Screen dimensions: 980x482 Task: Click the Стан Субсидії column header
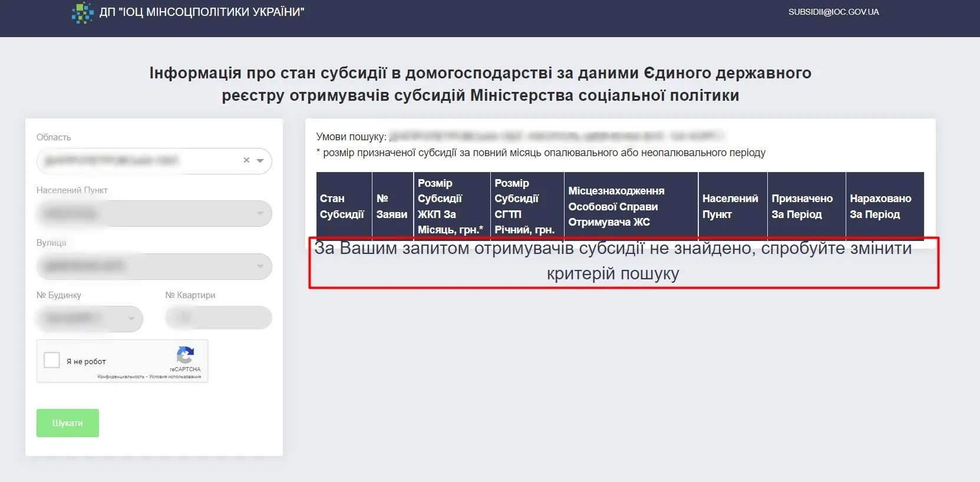[x=342, y=206]
